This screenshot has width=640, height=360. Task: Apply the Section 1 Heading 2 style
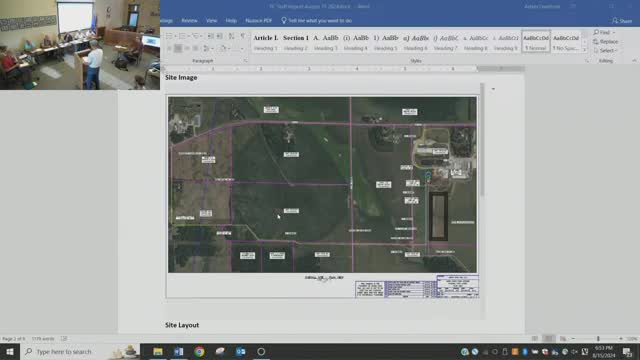[x=296, y=42]
